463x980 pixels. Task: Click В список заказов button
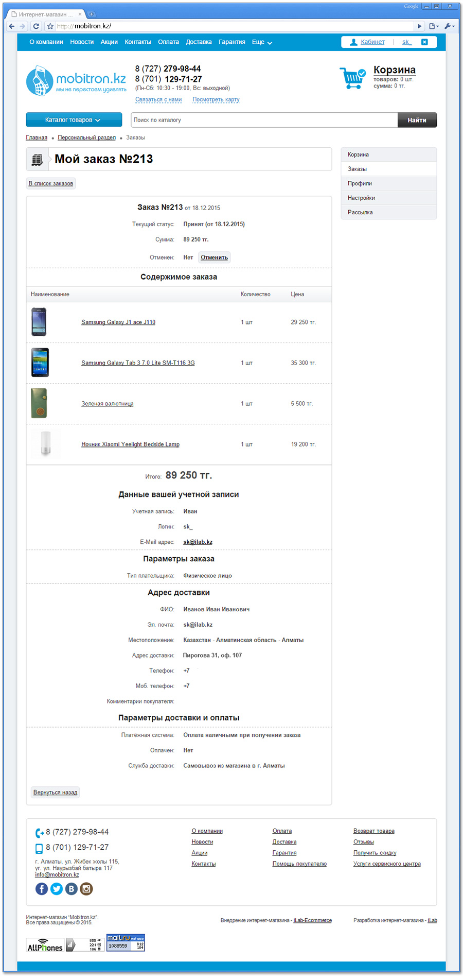point(51,183)
